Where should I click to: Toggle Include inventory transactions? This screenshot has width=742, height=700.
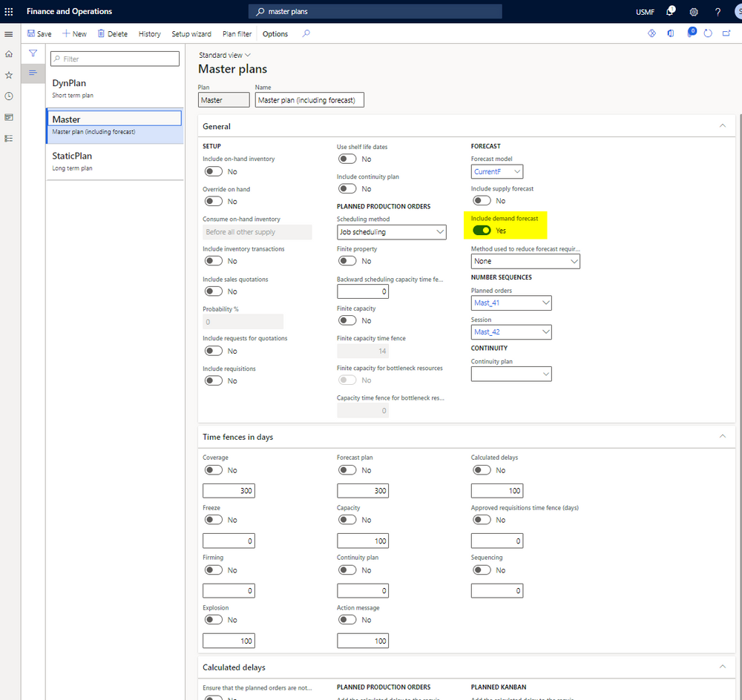coord(214,260)
